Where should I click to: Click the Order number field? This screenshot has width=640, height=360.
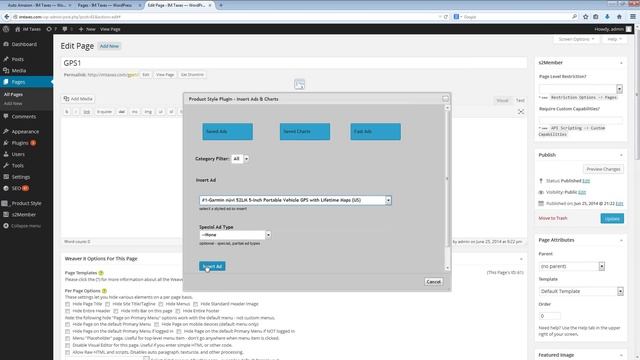549,316
